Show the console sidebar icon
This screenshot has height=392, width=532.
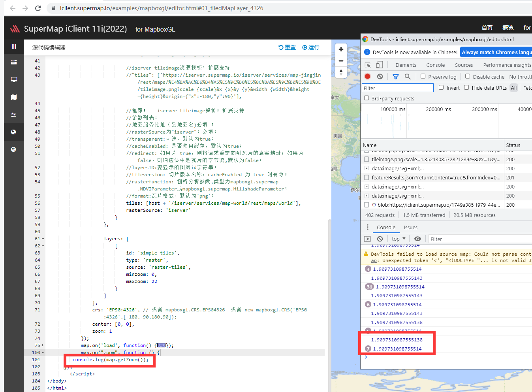367,239
